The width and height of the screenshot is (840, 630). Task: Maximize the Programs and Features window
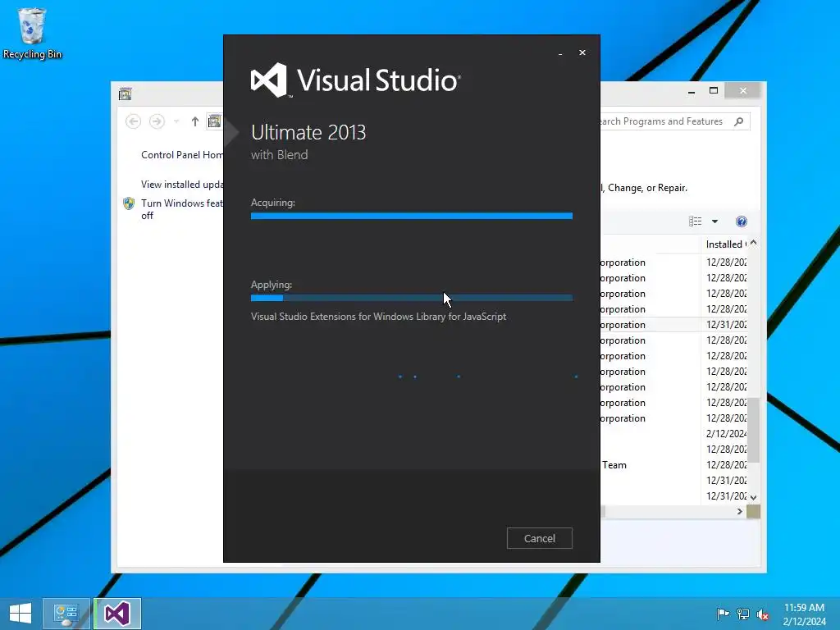714,90
